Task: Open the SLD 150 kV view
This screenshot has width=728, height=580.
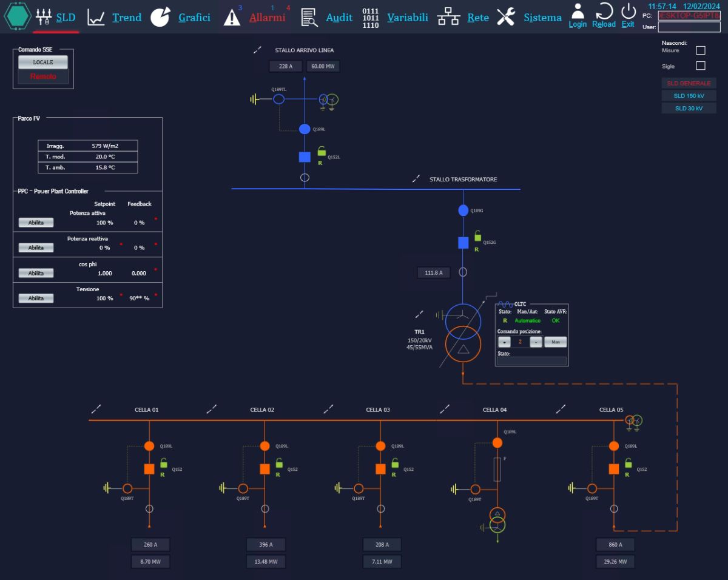Action: tap(689, 96)
